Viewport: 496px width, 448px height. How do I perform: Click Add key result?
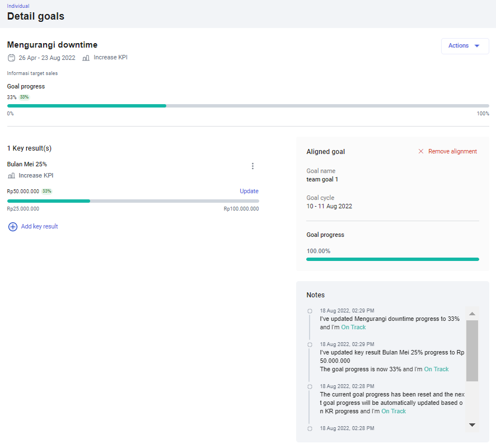(x=39, y=226)
